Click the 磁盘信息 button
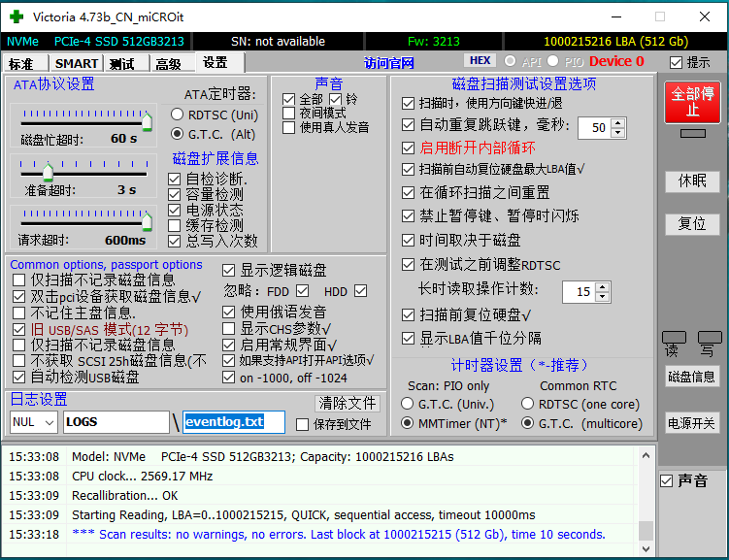This screenshot has height=560, width=729. coord(691,377)
